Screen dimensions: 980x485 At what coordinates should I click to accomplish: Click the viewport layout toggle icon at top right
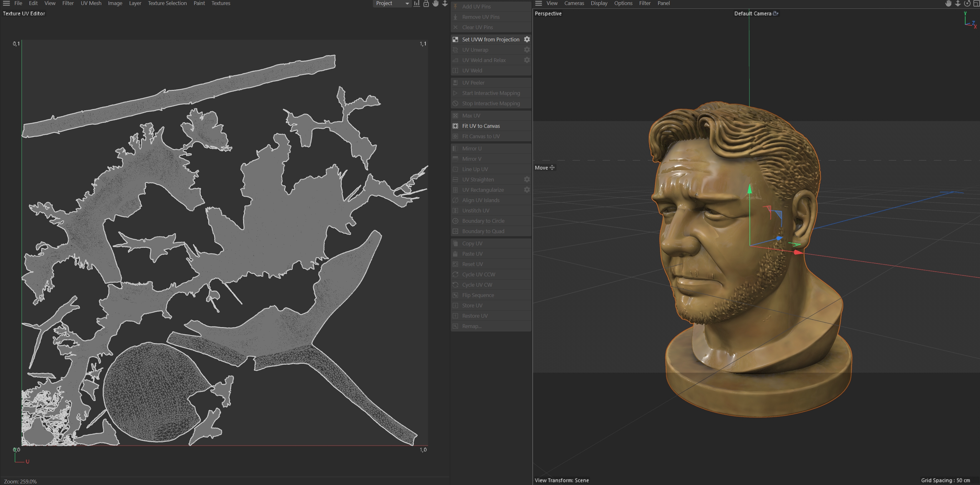tap(976, 3)
